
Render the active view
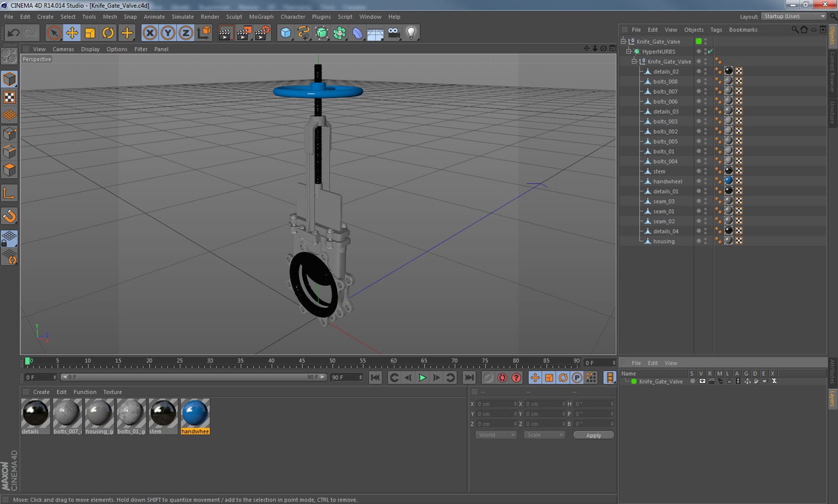(x=225, y=33)
